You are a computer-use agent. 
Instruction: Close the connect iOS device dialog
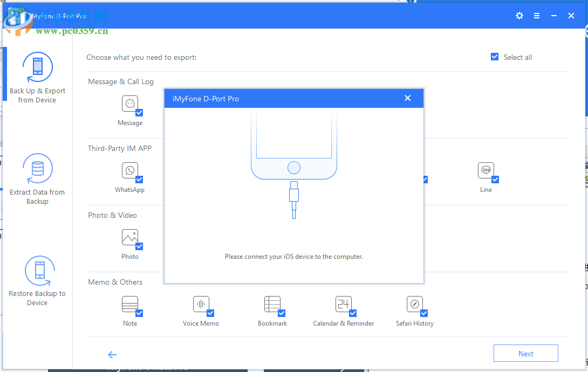[x=408, y=98]
